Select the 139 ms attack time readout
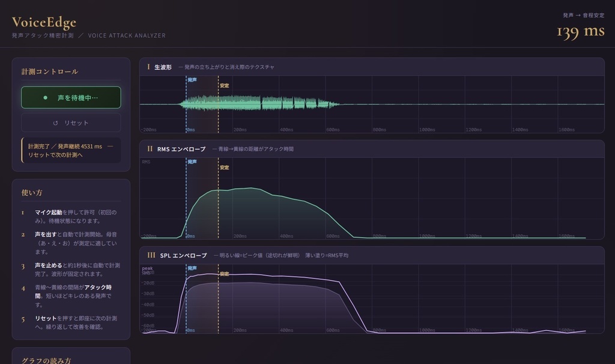Viewport: 615px width, 364px height. coord(581,31)
